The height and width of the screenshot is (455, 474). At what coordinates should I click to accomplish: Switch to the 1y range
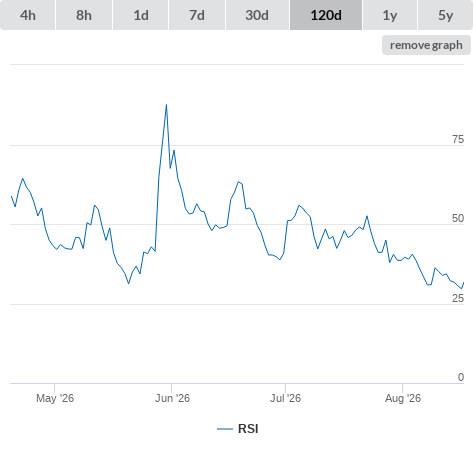click(x=390, y=15)
